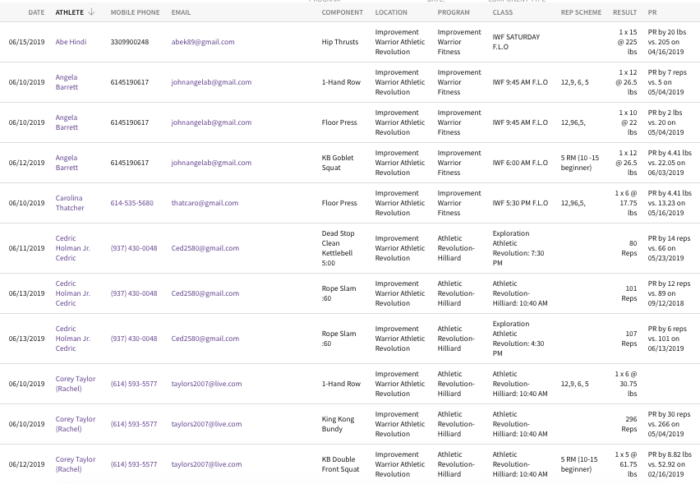Select IWF 6:00 AM F.L.O class cell

point(520,163)
